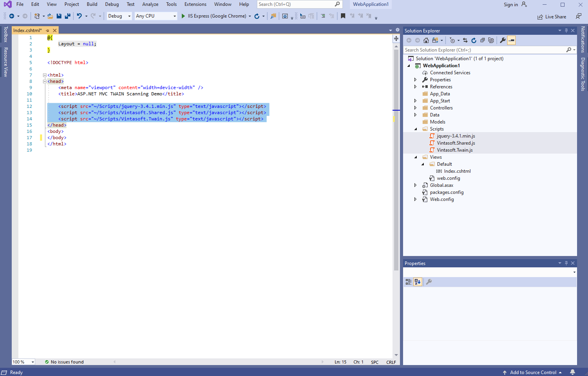Screen dimensions: 588x376
Task: Click the comment out selected lines icon
Action: point(323,16)
